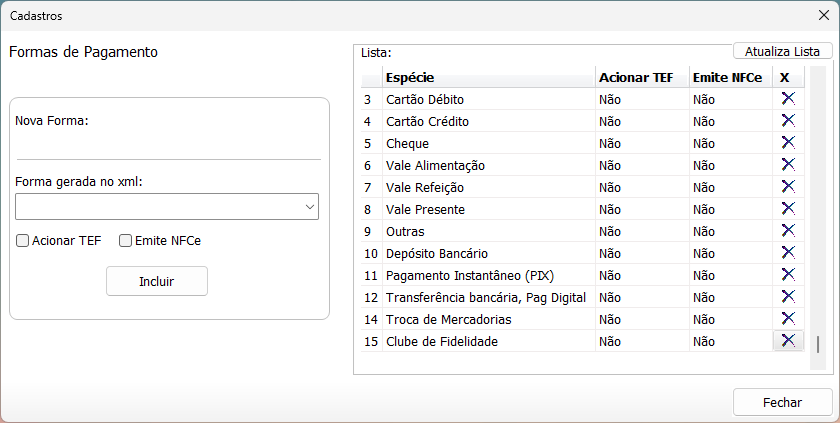Delete the Cartão Débito row
This screenshot has width=840, height=423.
pos(788,99)
